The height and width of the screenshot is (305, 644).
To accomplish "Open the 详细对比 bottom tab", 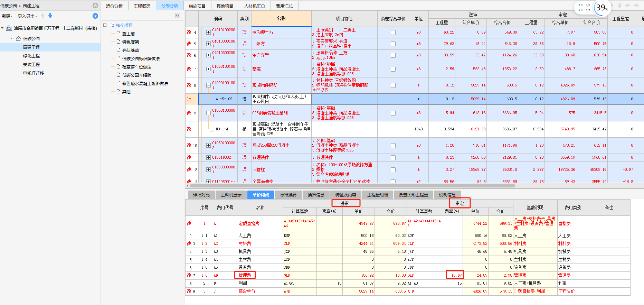I will (201, 195).
